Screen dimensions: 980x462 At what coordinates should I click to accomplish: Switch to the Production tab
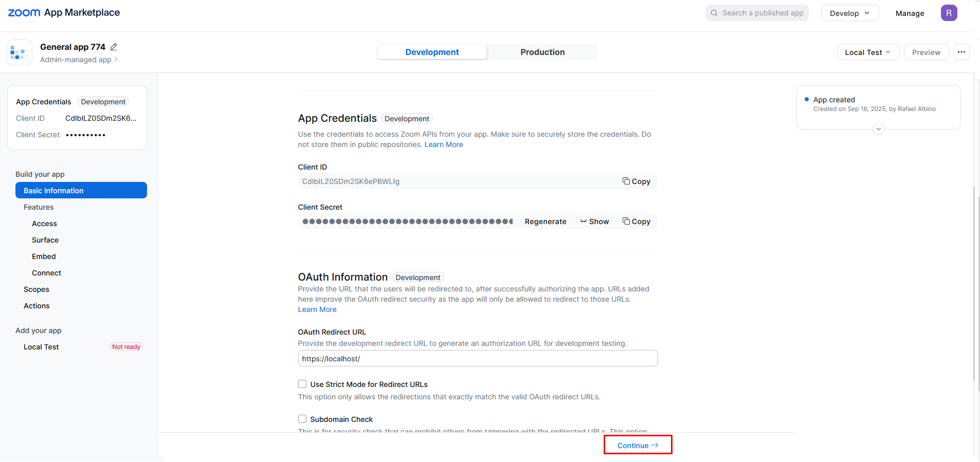click(542, 52)
